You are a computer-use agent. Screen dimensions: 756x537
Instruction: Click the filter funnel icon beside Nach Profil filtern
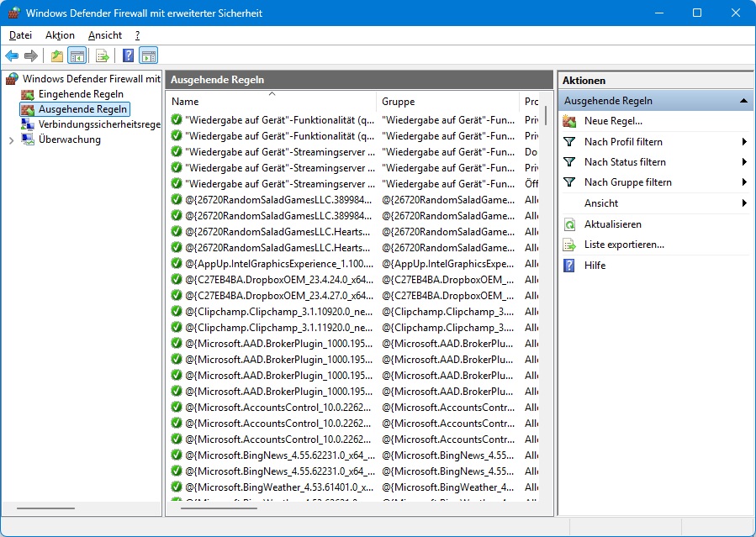click(569, 141)
